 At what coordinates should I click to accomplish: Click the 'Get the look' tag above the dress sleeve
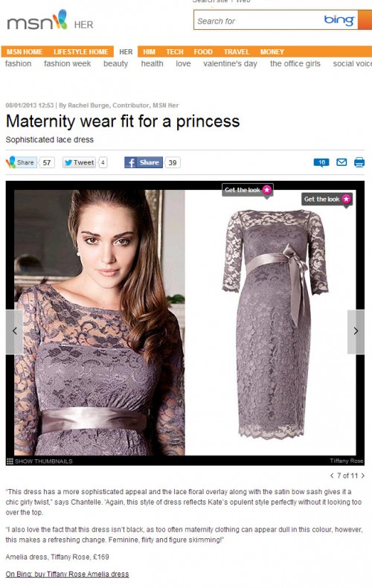(327, 199)
